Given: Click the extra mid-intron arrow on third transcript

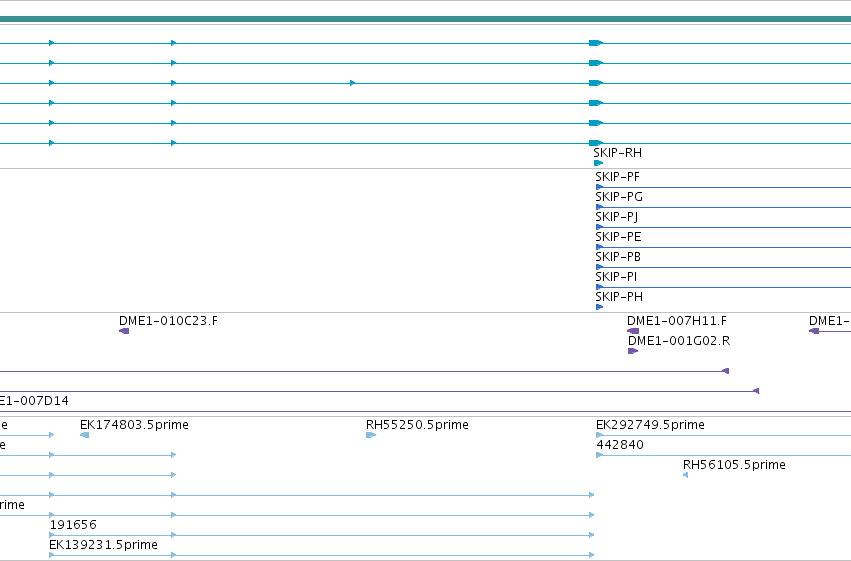Looking at the screenshot, I should point(353,83).
